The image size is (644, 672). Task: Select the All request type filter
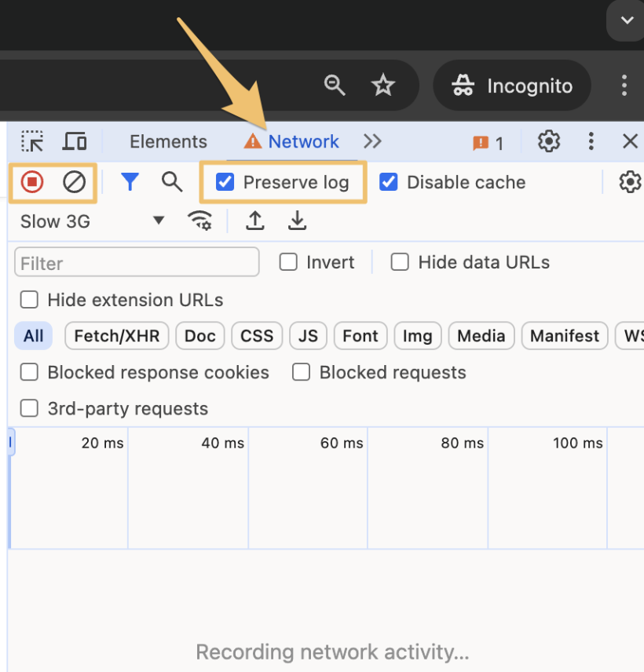coord(34,336)
